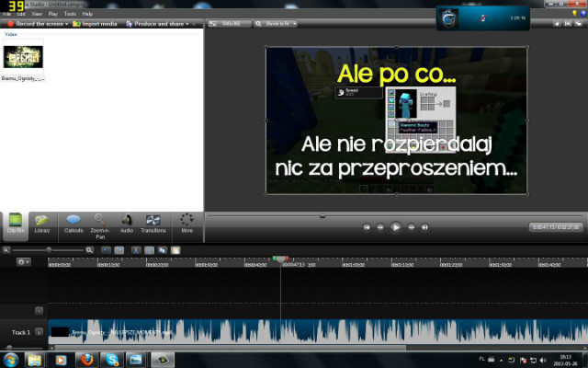Click the Paste tool on timeline toolbar

click(175, 250)
